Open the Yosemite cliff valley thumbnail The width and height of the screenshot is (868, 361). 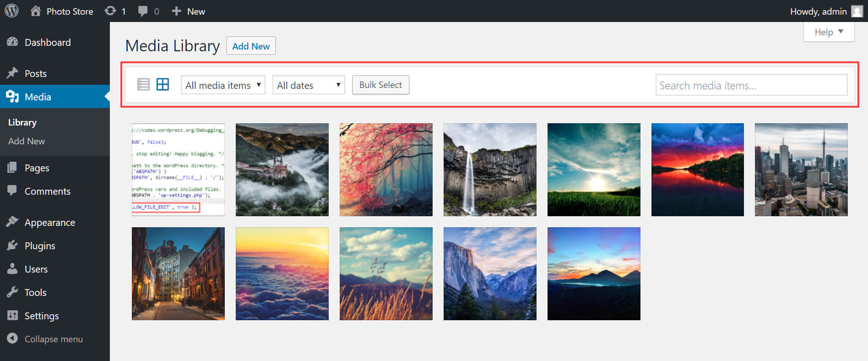click(490, 273)
